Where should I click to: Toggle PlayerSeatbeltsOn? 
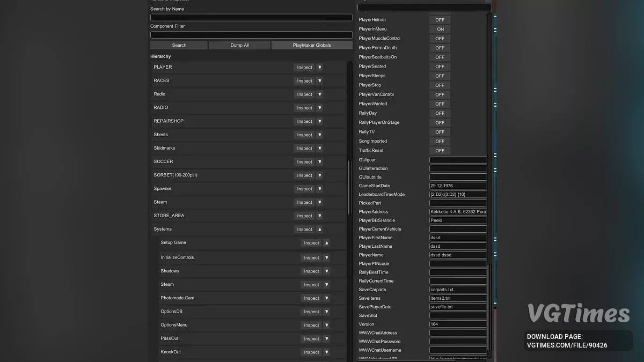tap(439, 57)
